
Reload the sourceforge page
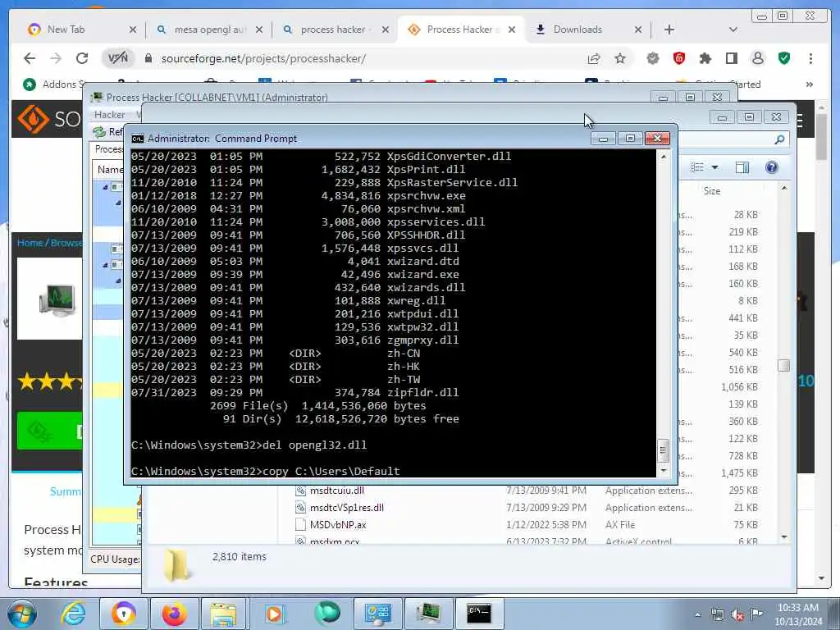tap(81, 58)
